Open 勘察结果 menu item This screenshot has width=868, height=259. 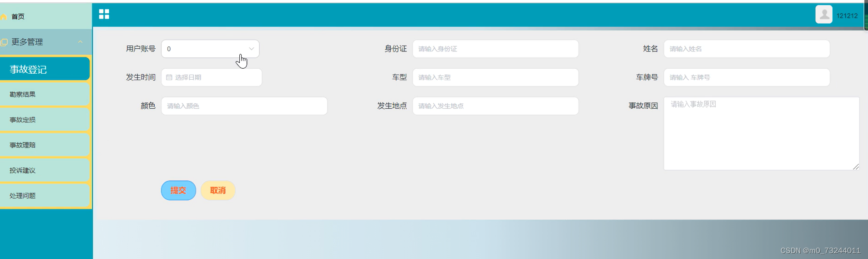tap(45, 94)
